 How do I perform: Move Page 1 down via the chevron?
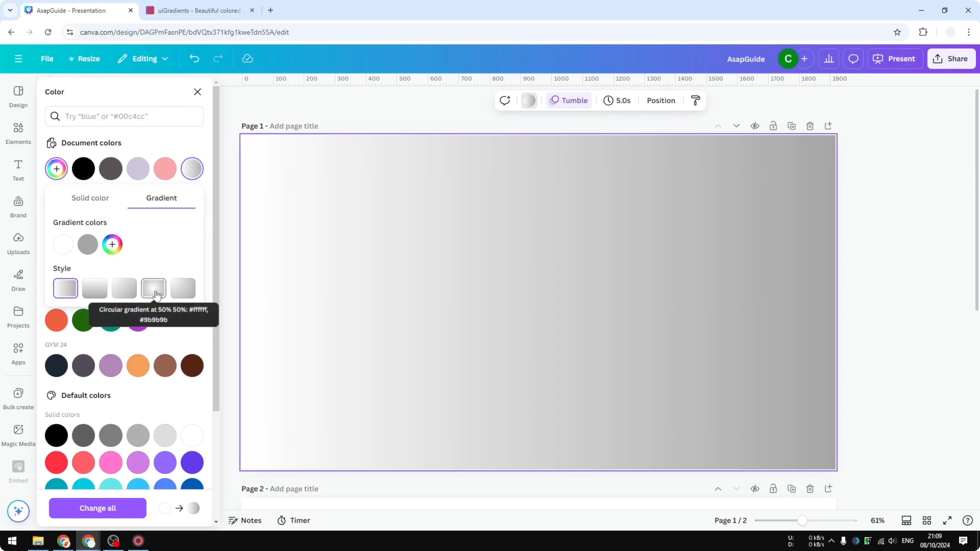[x=737, y=126]
